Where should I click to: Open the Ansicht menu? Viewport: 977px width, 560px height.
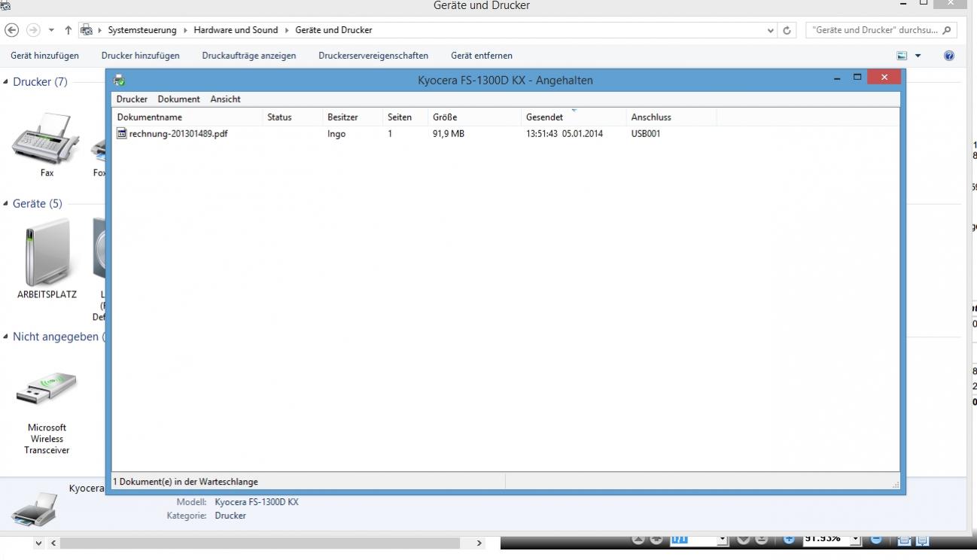pos(226,99)
